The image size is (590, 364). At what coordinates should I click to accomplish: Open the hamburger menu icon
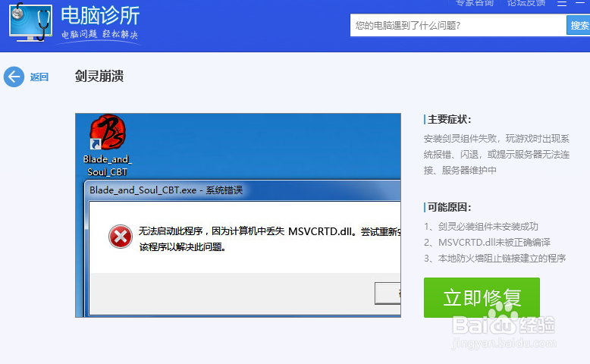(562, 3)
